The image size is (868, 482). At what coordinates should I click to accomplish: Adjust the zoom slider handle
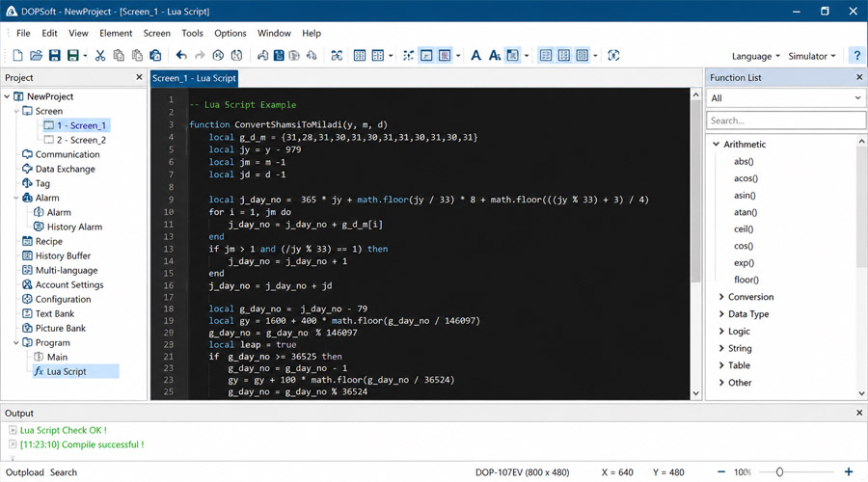[x=779, y=472]
